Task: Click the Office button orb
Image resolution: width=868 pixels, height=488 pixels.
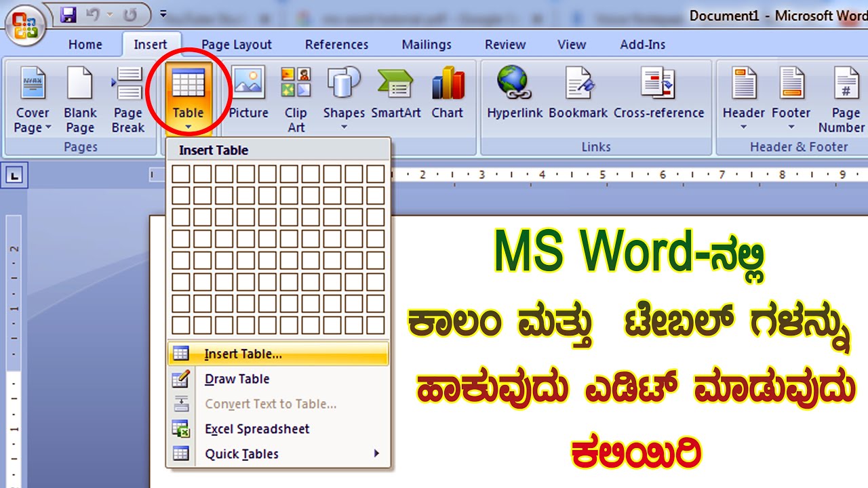Action: click(x=25, y=24)
